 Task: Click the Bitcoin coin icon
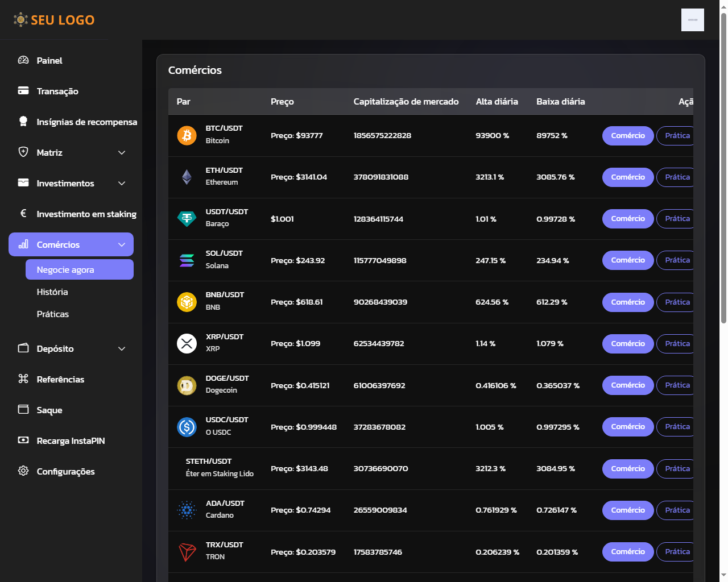click(187, 135)
